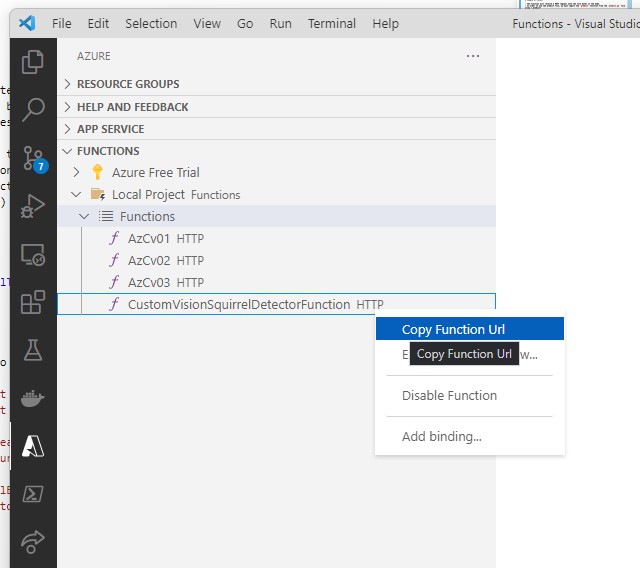
Task: Choose Disable Function from context menu
Action: pos(470,395)
